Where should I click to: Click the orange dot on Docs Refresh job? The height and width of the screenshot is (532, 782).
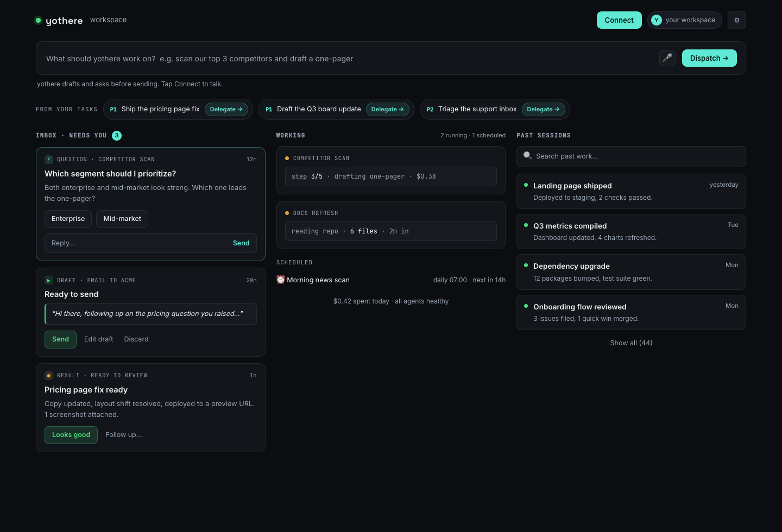[287, 213]
